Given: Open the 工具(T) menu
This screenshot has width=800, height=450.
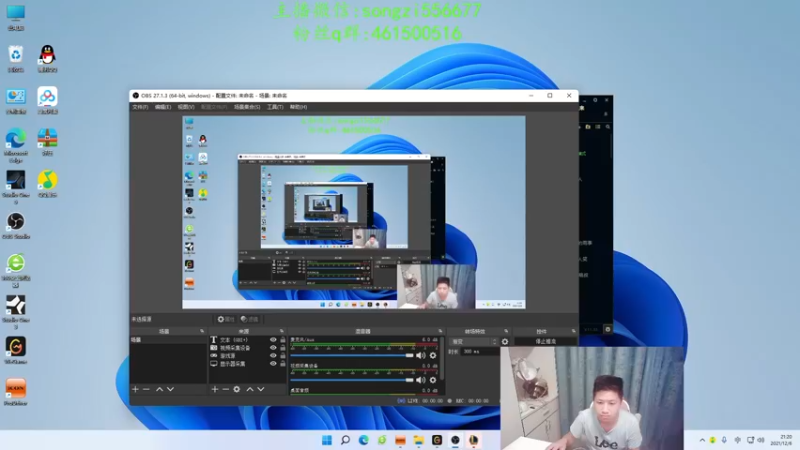Looking at the screenshot, I should point(275,107).
